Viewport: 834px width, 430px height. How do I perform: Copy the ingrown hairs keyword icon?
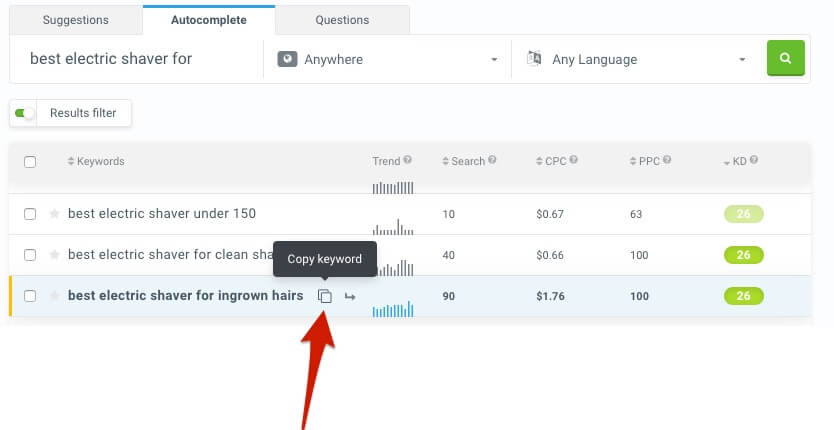(324, 296)
